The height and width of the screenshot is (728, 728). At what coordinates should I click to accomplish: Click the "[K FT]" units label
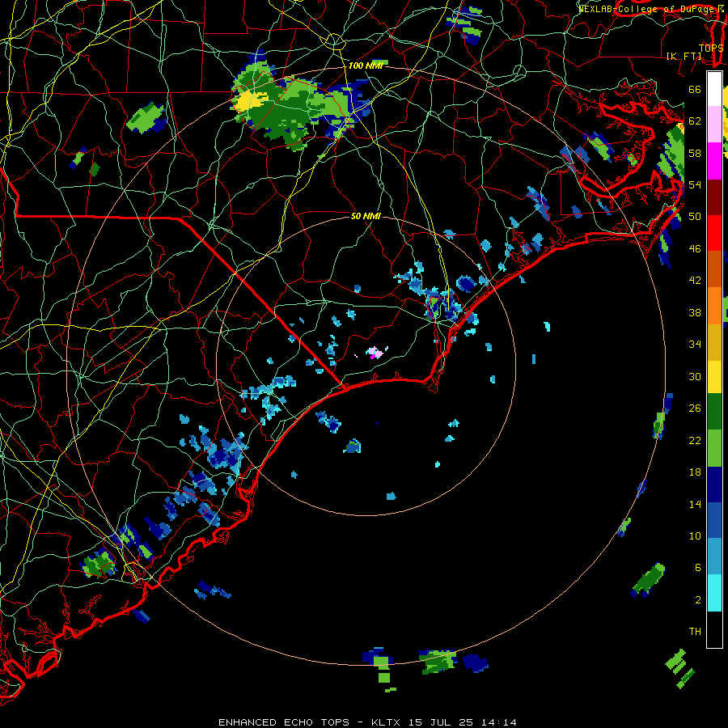click(x=684, y=56)
